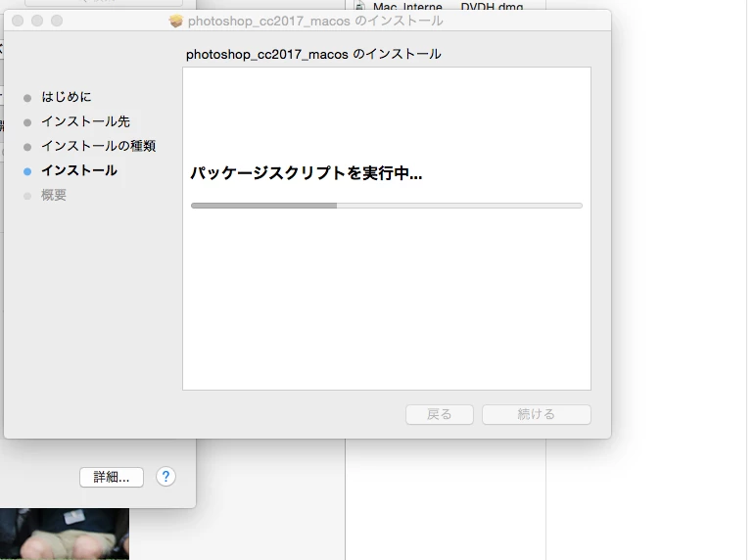This screenshot has height=560, width=756.
Task: Minimize the installer window
Action: coord(37,21)
